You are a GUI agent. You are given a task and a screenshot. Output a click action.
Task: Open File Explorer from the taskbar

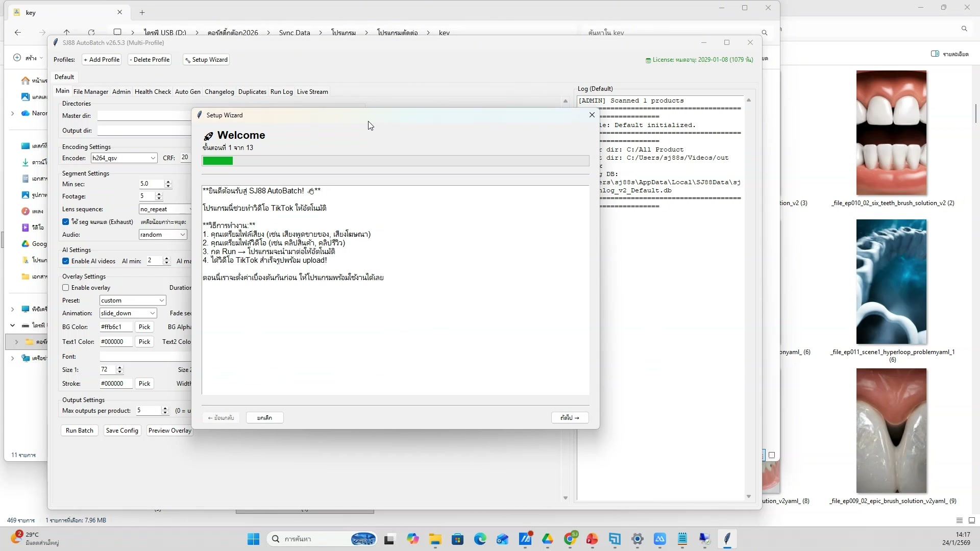(x=435, y=539)
